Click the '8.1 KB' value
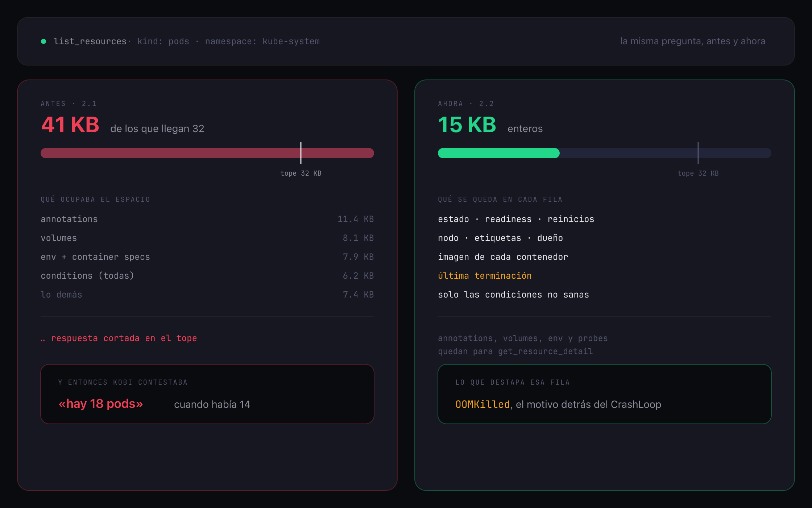 pyautogui.click(x=358, y=238)
